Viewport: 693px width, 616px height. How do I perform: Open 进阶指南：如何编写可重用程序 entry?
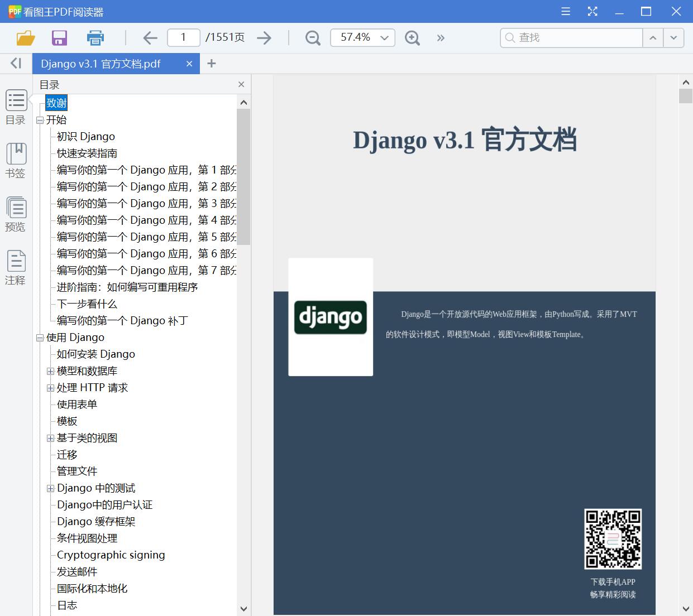coord(127,287)
